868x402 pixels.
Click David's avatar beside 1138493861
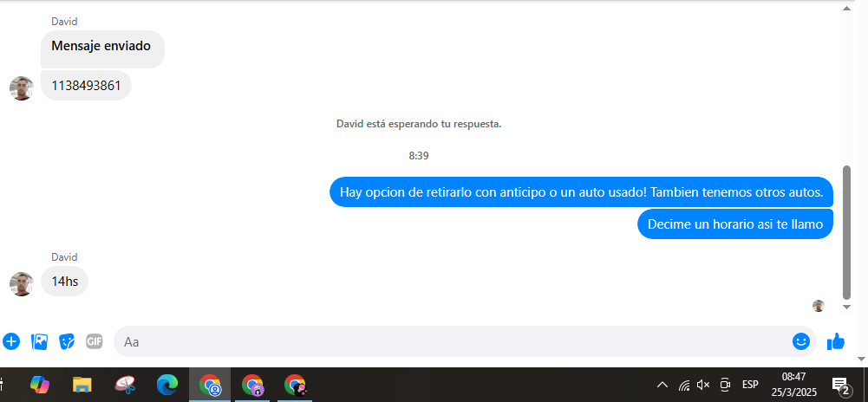(x=22, y=88)
